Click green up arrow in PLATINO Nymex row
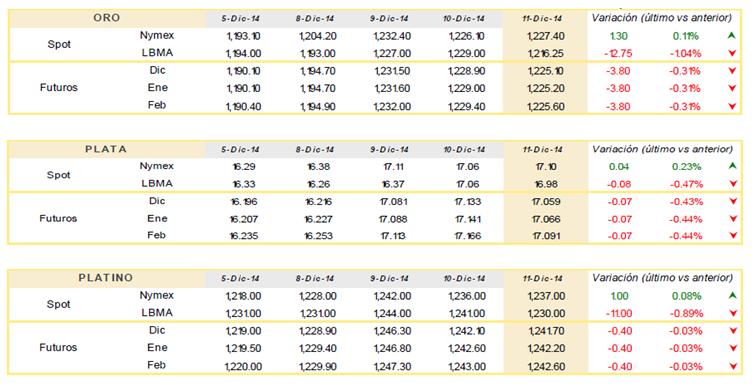 coord(732,296)
